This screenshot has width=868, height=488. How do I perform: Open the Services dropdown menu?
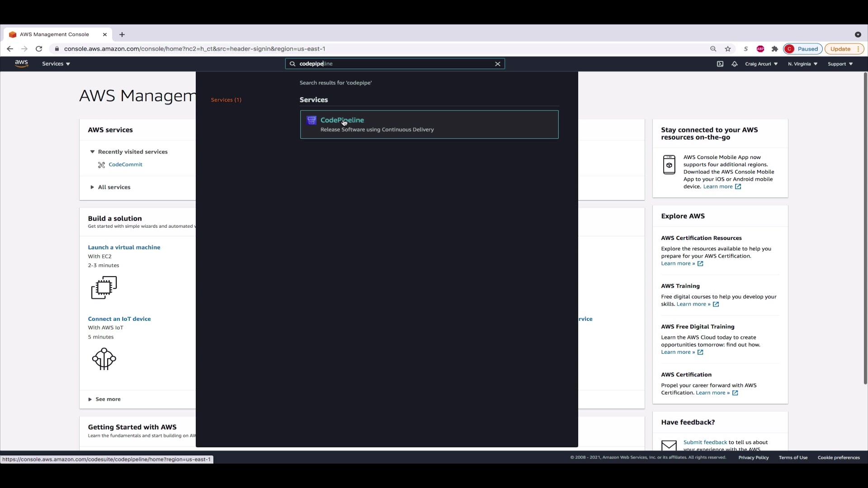(56, 64)
